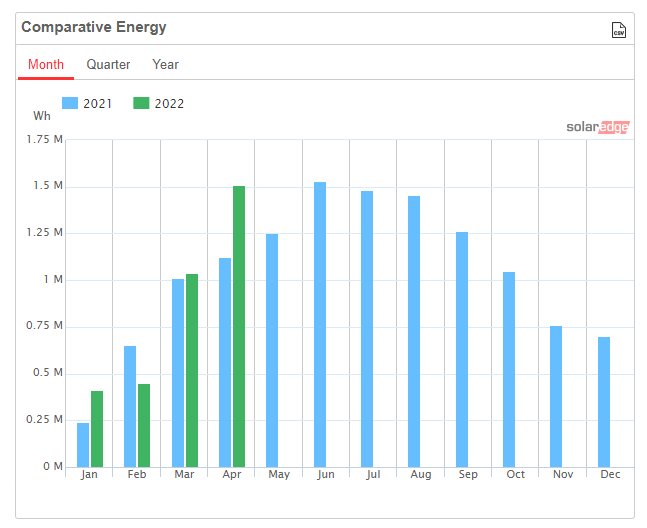Click the blue May 2021 bar

272,351
